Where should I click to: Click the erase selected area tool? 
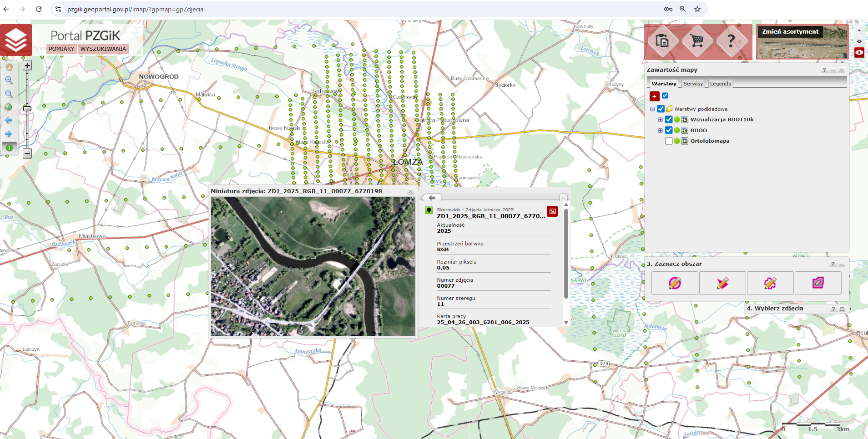pos(818,283)
